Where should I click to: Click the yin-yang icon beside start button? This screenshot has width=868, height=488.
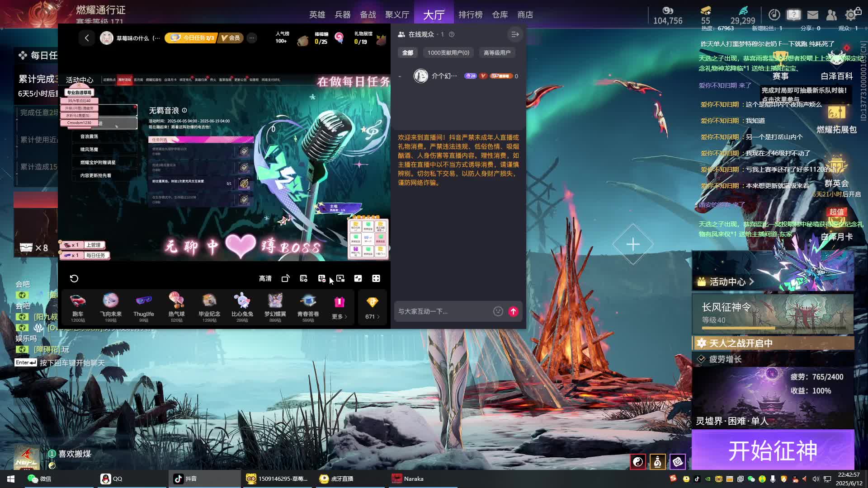(638, 461)
